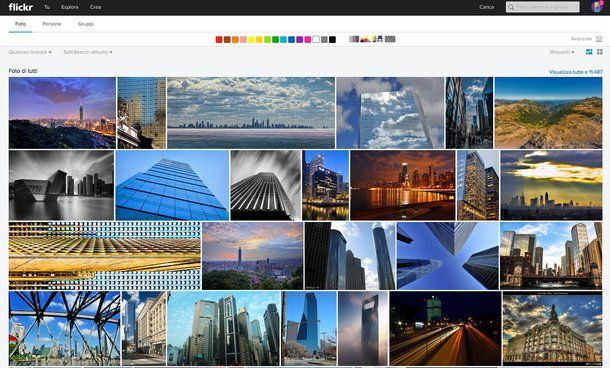The width and height of the screenshot is (610, 368).
Task: Switch to square grid view
Action: click(599, 52)
